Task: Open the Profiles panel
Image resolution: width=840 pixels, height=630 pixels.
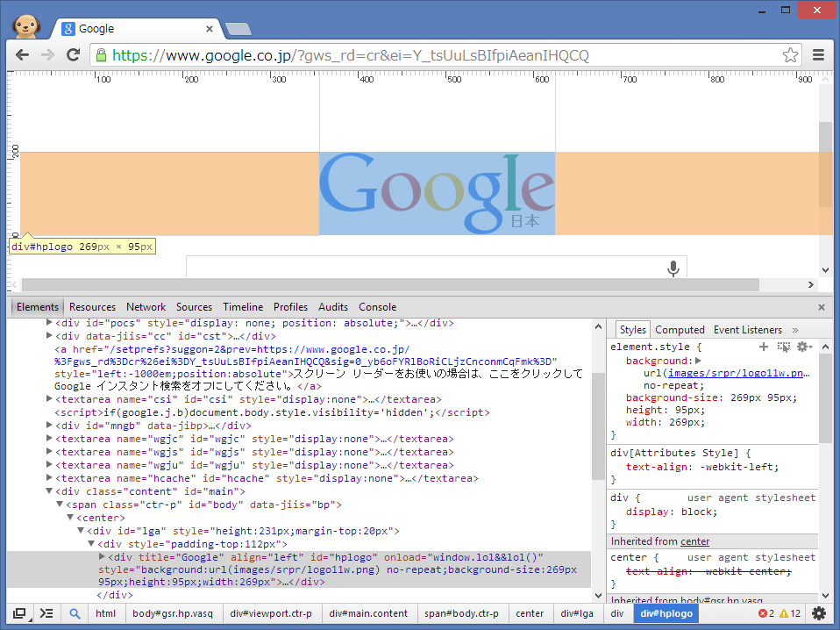Action: 290,307
